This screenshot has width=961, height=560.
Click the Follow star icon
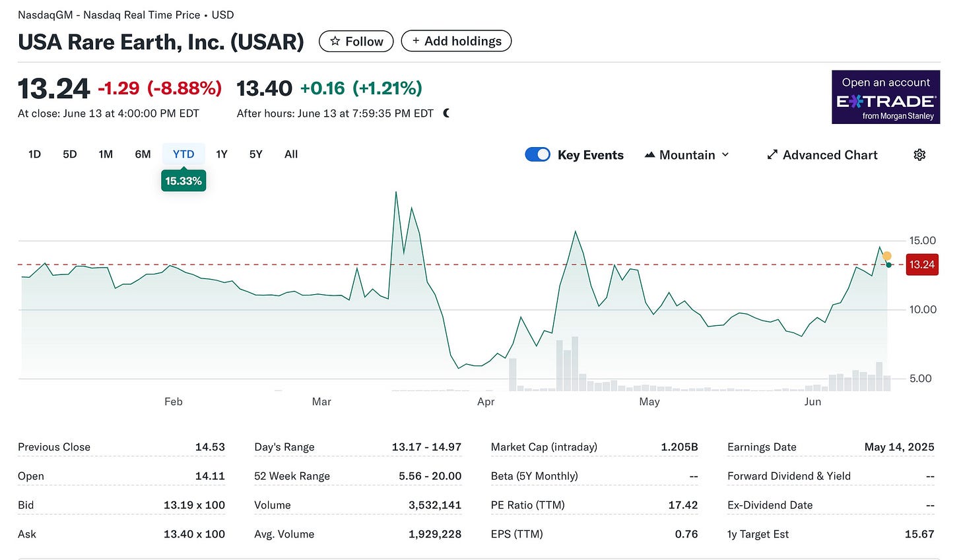click(x=335, y=41)
